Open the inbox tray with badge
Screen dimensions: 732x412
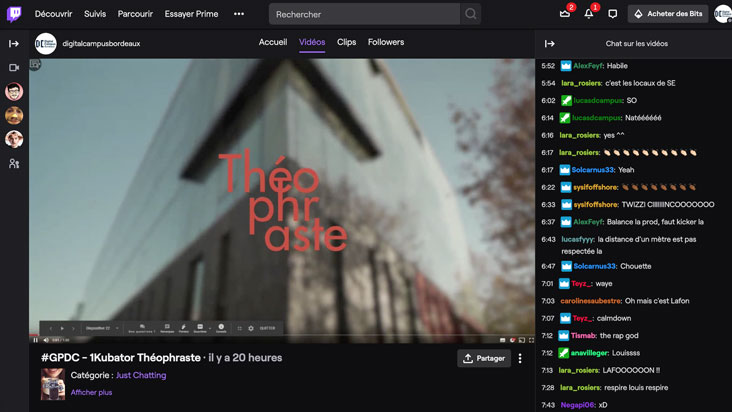[565, 14]
